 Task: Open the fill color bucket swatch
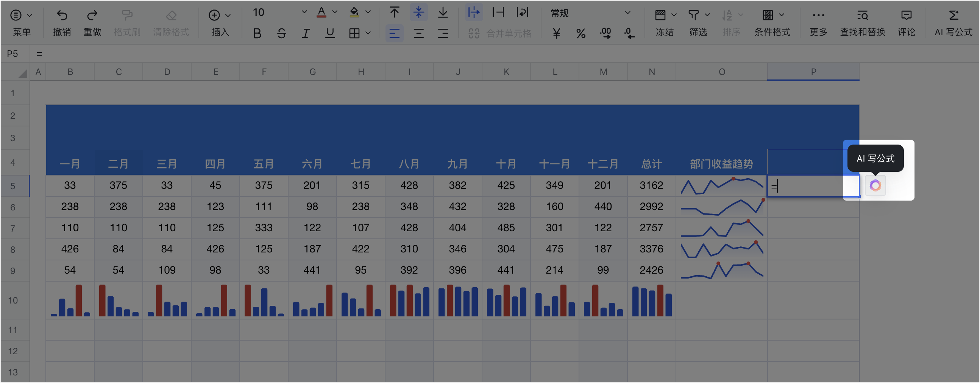pyautogui.click(x=354, y=12)
